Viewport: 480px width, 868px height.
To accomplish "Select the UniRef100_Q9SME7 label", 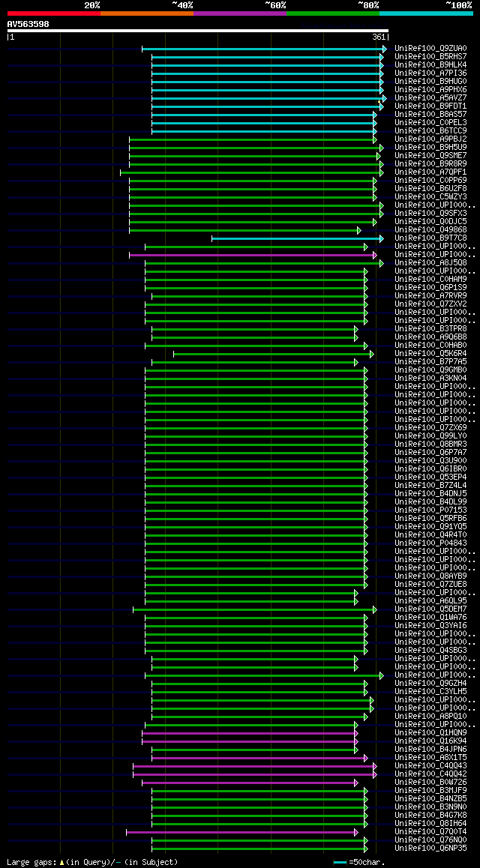I will (430, 156).
